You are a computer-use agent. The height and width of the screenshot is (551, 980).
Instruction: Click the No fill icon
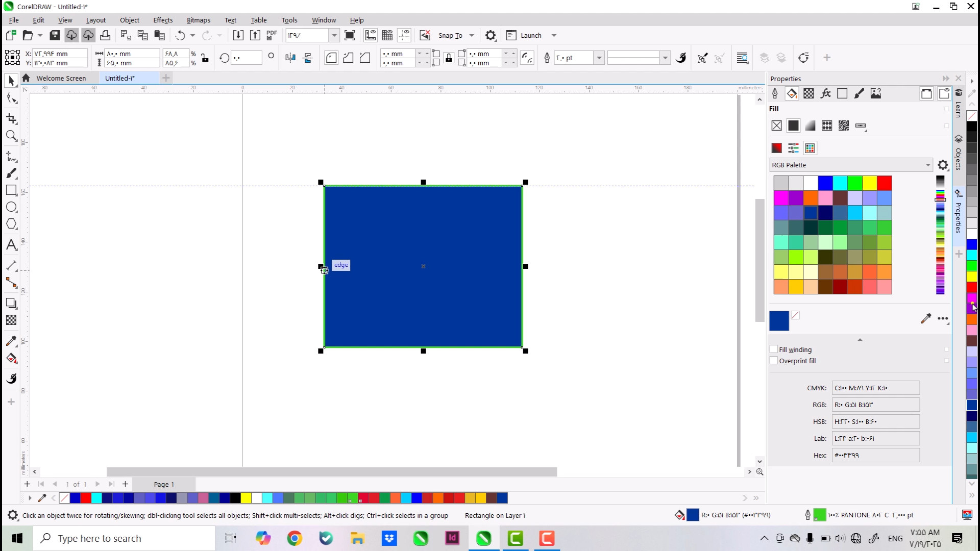pyautogui.click(x=776, y=126)
